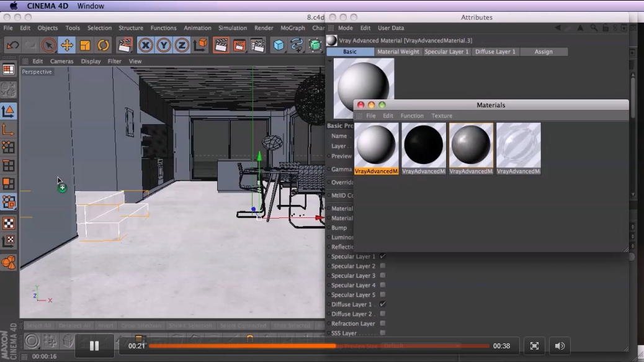Open the spline tools icon

pyautogui.click(x=297, y=45)
